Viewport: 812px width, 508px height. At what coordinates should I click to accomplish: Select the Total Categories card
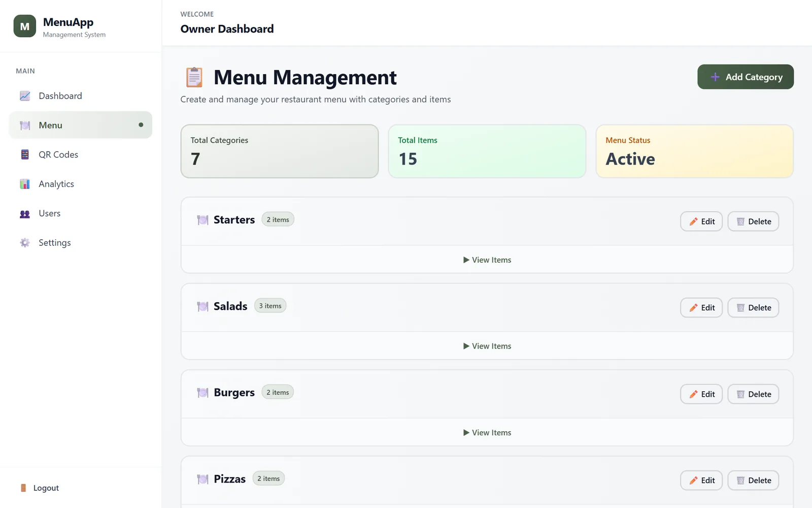tap(280, 151)
